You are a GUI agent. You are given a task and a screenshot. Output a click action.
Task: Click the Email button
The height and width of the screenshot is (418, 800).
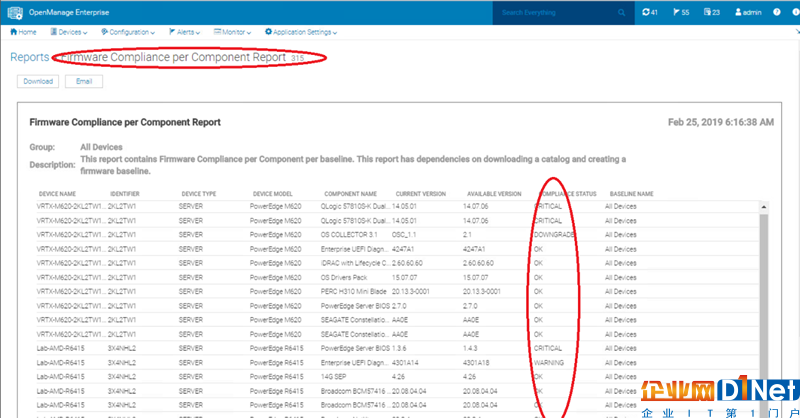(x=84, y=81)
